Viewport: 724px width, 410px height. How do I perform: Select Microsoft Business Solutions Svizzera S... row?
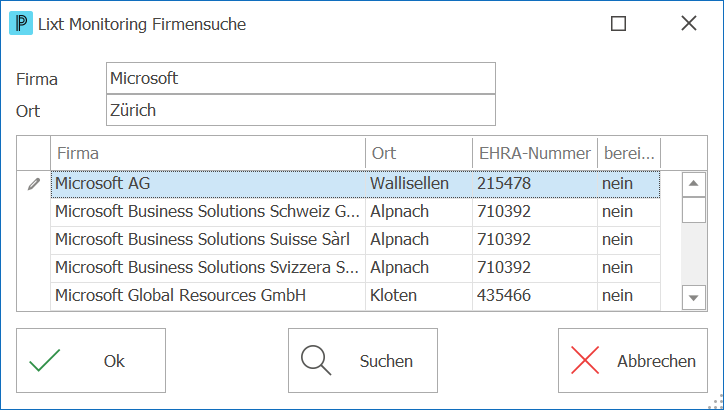356,268
